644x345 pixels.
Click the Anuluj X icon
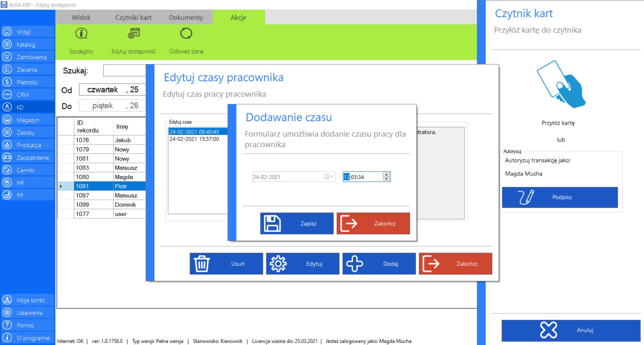point(548,330)
